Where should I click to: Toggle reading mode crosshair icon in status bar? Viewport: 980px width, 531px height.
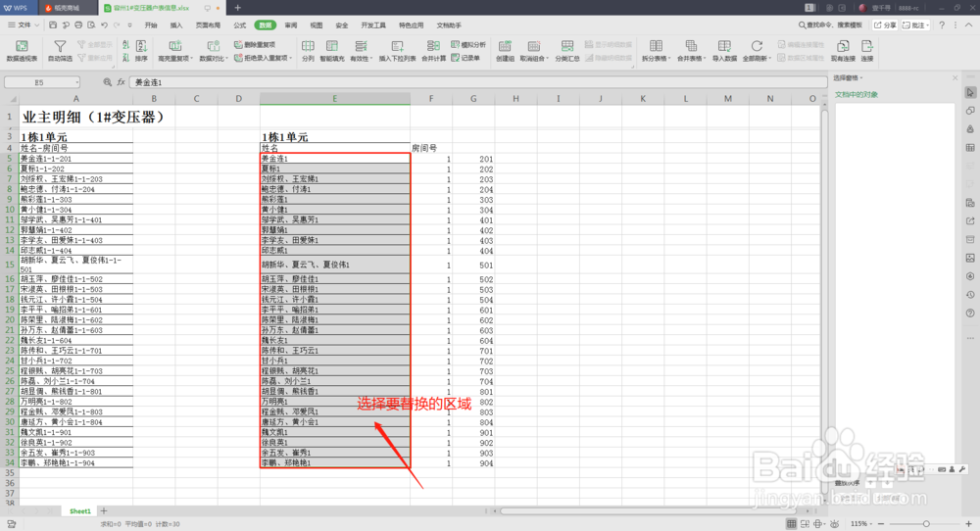pos(818,523)
